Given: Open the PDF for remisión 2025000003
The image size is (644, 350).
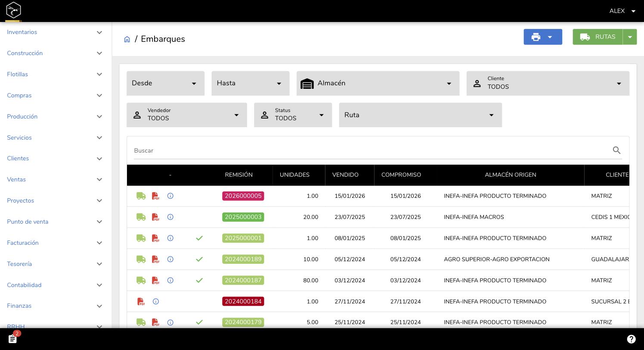Looking at the screenshot, I should coord(156,217).
